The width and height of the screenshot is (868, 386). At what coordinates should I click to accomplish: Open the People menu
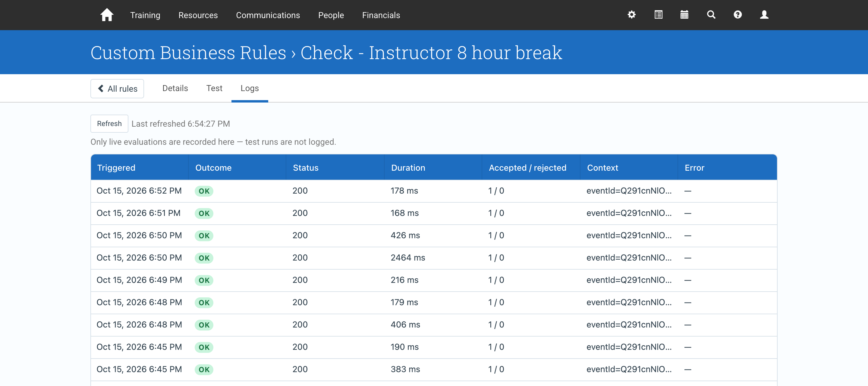331,15
